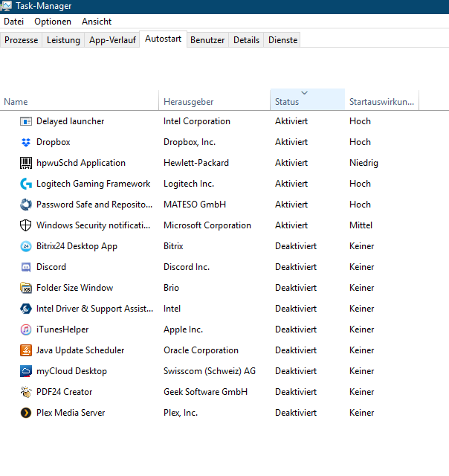The height and width of the screenshot is (476, 449).
Task: Click Hoch impact in Logitech row
Action: [x=360, y=184]
